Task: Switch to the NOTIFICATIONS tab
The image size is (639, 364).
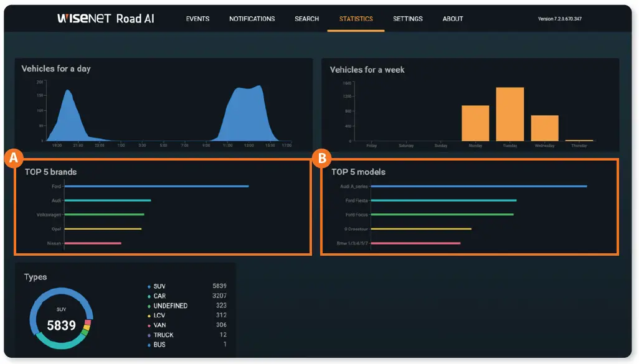Action: pyautogui.click(x=252, y=19)
